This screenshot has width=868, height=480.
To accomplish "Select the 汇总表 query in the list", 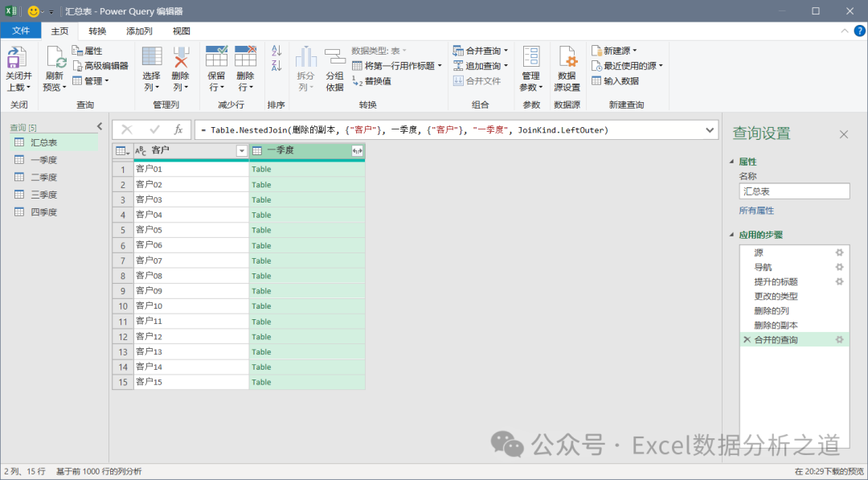I will click(x=55, y=143).
